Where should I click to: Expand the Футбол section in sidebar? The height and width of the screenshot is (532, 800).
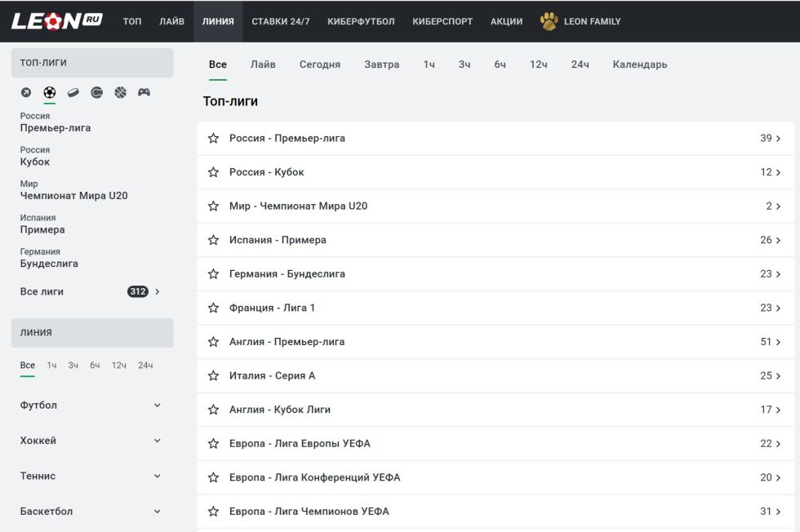tap(158, 406)
